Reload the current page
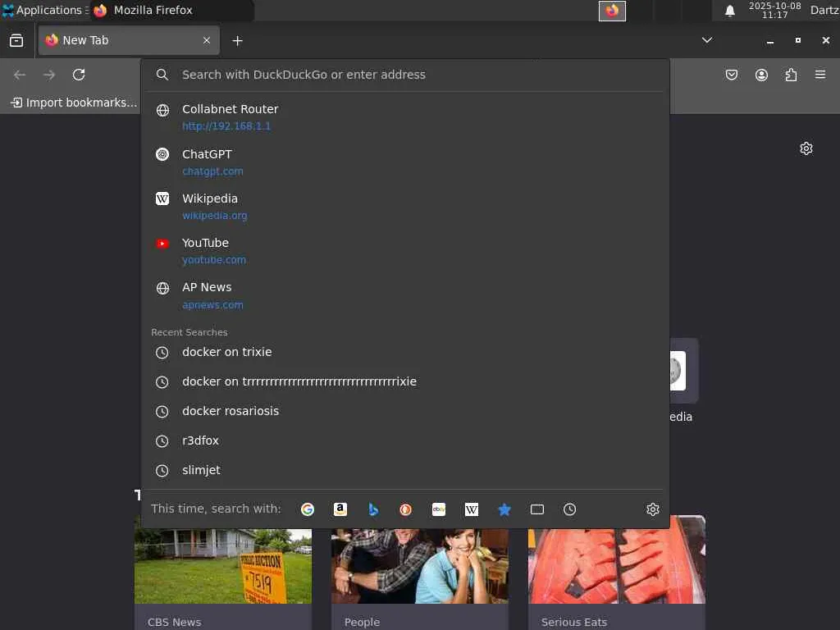 79,75
